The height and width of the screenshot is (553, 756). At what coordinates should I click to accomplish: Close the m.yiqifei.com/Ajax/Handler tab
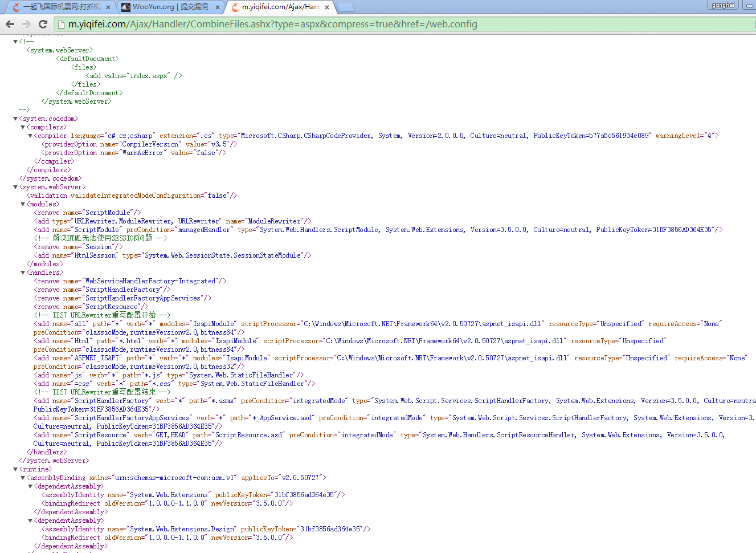click(x=327, y=7)
